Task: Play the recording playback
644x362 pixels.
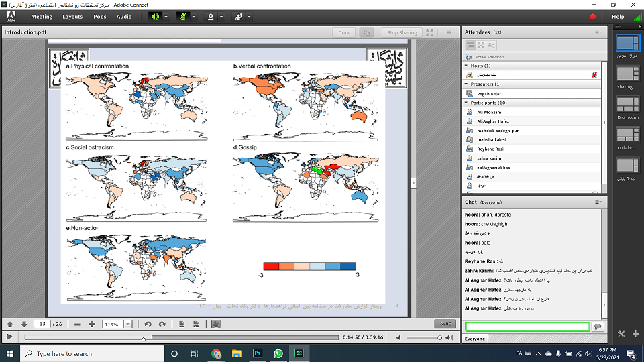Action: 9,337
